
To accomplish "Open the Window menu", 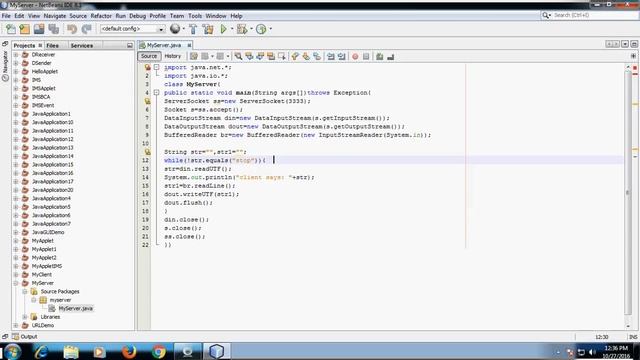I will tap(216, 16).
